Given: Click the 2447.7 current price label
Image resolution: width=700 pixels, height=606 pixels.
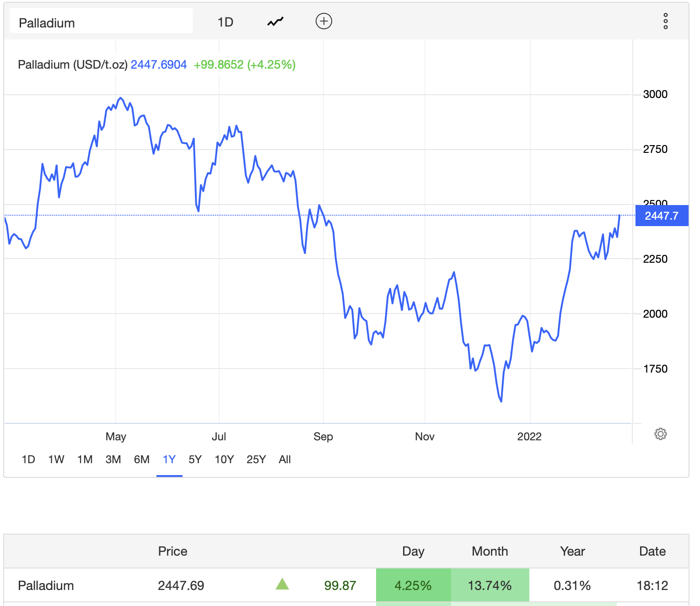Looking at the screenshot, I should tap(662, 216).
